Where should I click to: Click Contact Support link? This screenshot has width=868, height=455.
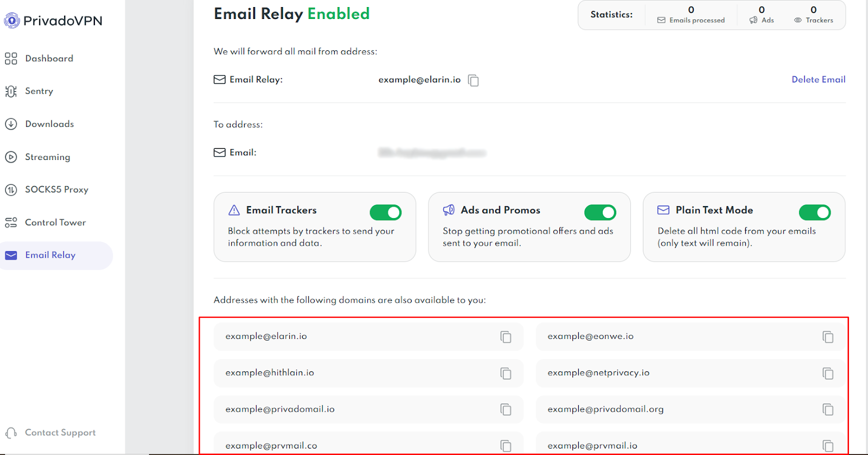[x=60, y=433]
